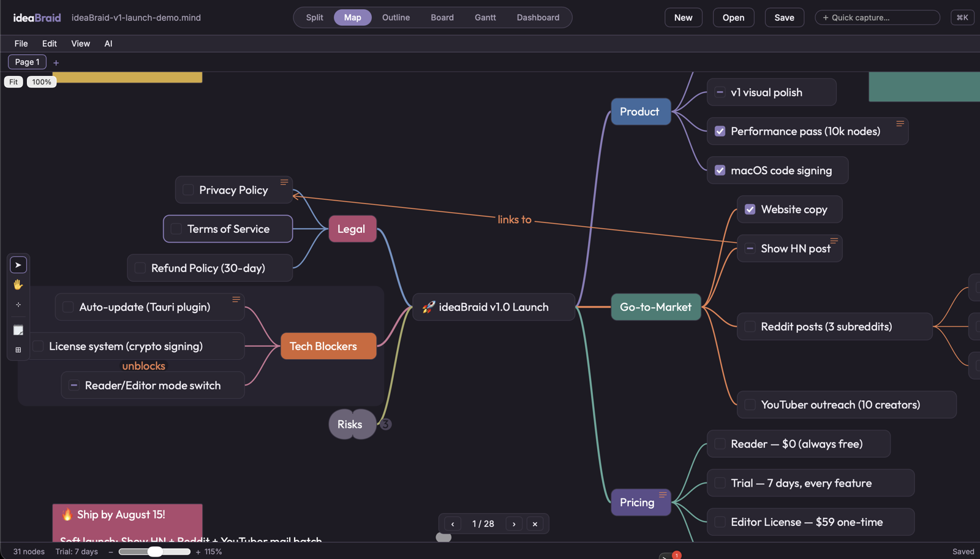The height and width of the screenshot is (559, 980).
Task: Close the 1/28 step navigator
Action: point(535,524)
